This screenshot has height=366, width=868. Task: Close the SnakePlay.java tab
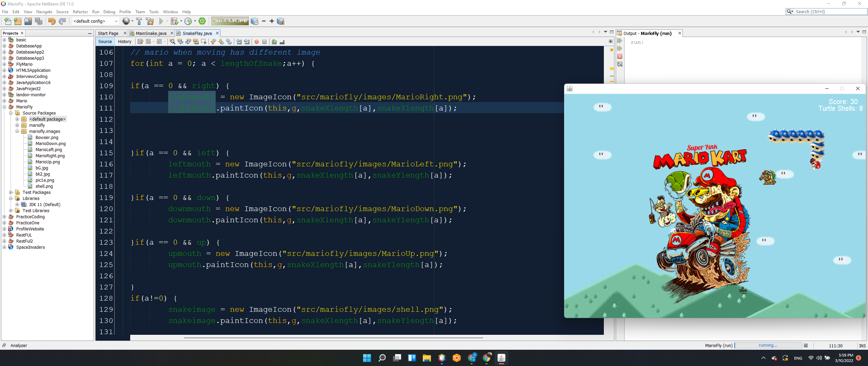[x=217, y=33]
